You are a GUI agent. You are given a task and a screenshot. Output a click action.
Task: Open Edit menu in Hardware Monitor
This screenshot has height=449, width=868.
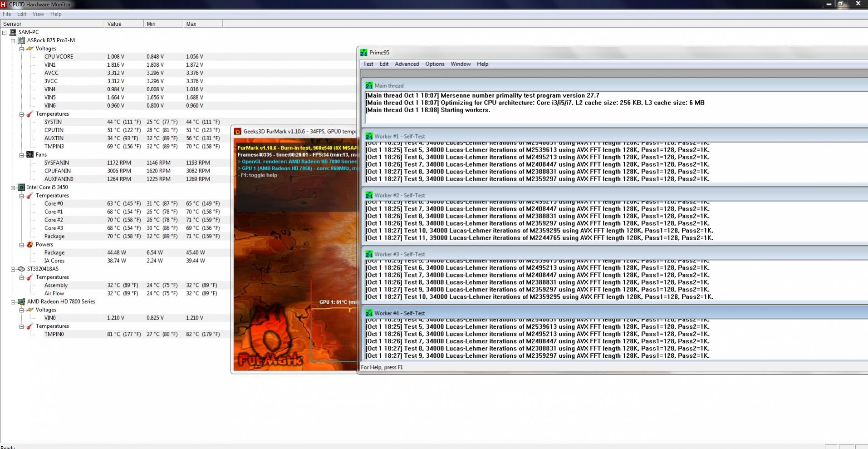(x=22, y=14)
